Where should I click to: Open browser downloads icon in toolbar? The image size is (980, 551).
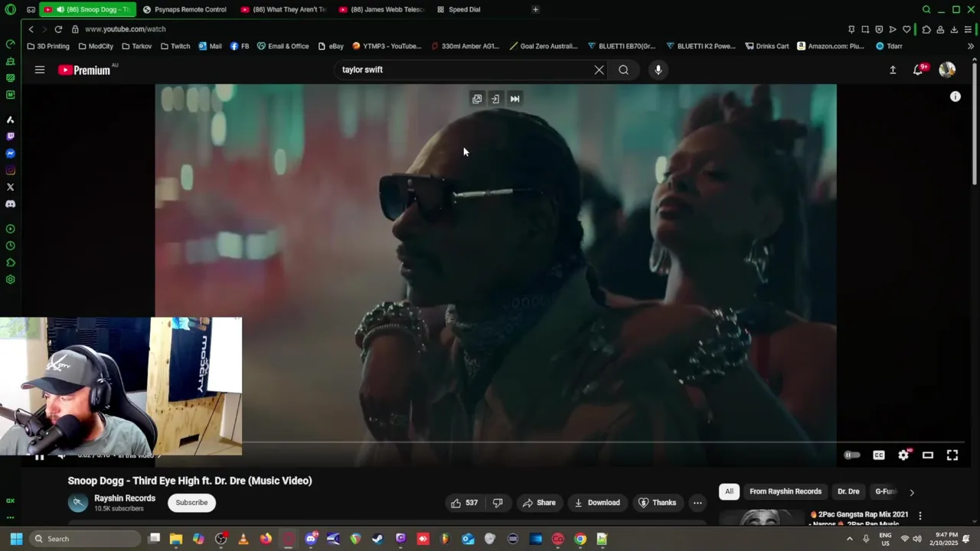954,29
